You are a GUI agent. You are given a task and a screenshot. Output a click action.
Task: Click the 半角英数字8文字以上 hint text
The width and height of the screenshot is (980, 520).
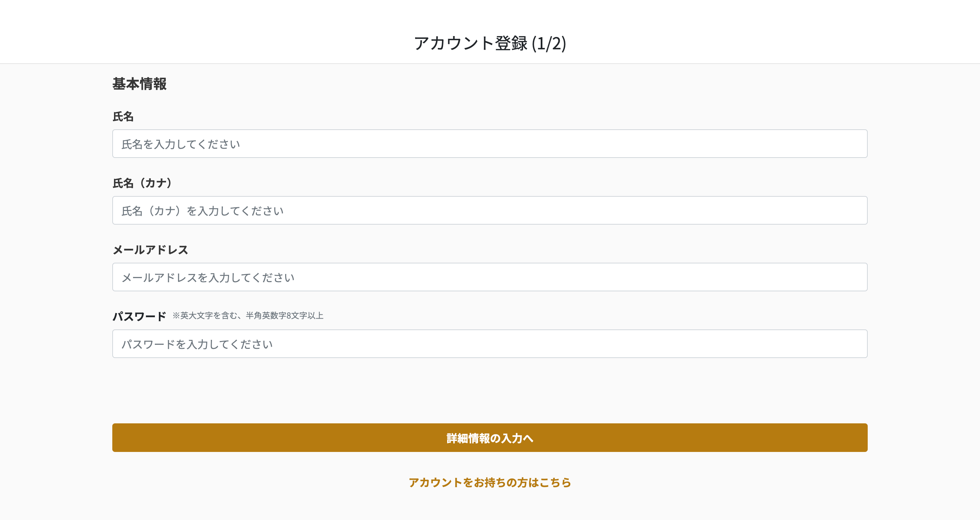pos(284,315)
